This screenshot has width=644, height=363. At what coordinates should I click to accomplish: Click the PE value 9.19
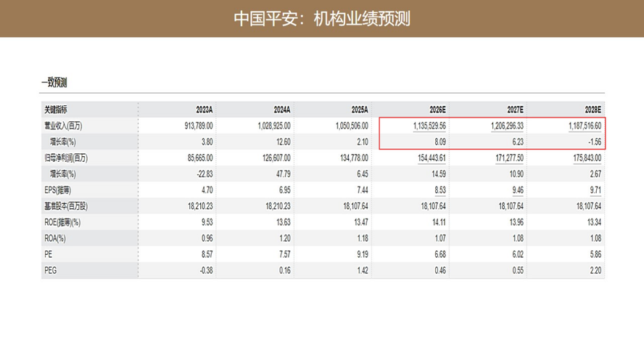[x=363, y=254]
